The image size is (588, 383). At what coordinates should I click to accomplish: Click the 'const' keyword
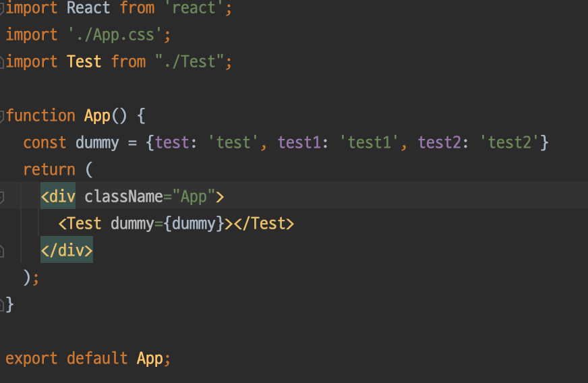tap(45, 143)
